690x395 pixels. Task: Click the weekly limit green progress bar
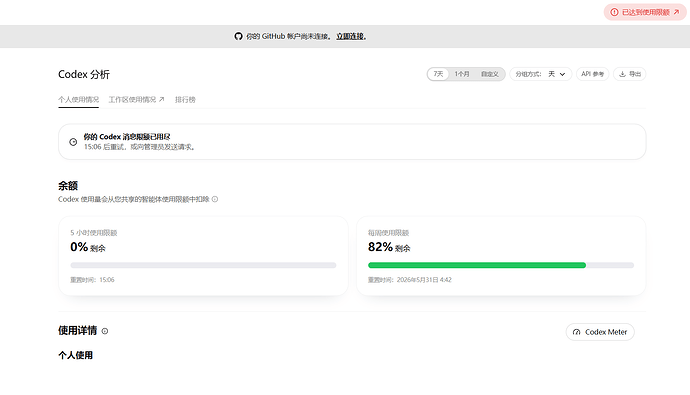477,265
